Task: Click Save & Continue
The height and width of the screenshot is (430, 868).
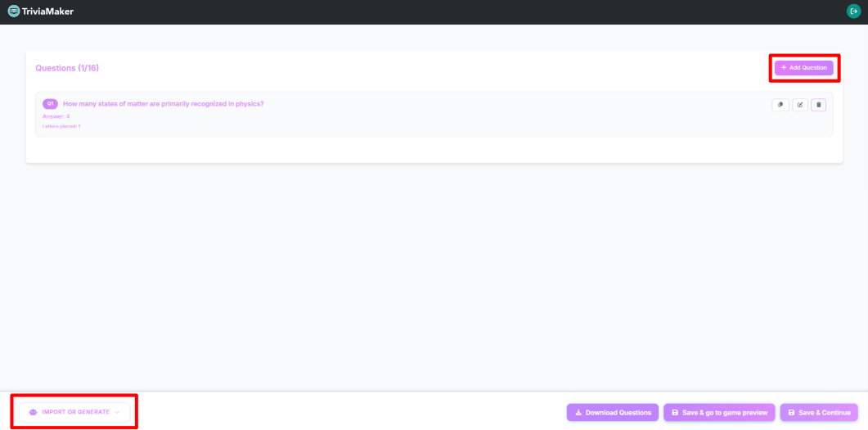Action: 819,412
